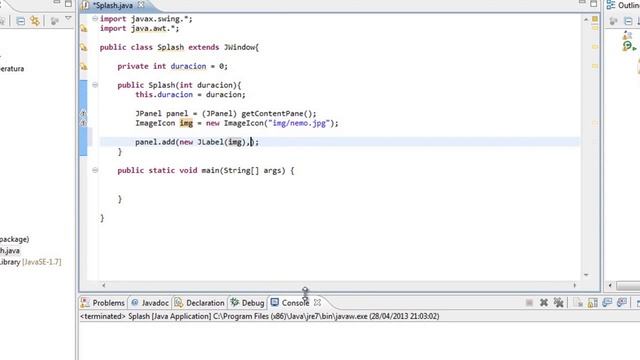Viewport: 640px width, 360px height.
Task: Close the *Splash.java editor tab
Action: 141,5
